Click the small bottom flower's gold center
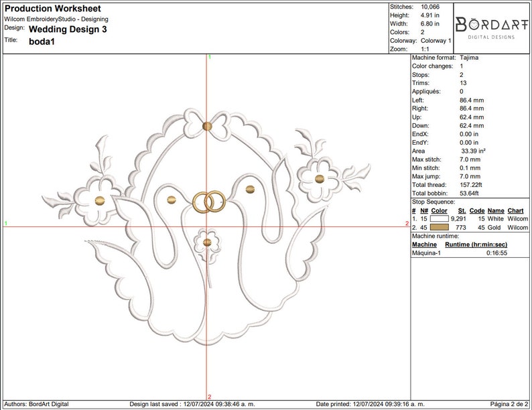Viewport: 532px width, 410px height. 207,243
